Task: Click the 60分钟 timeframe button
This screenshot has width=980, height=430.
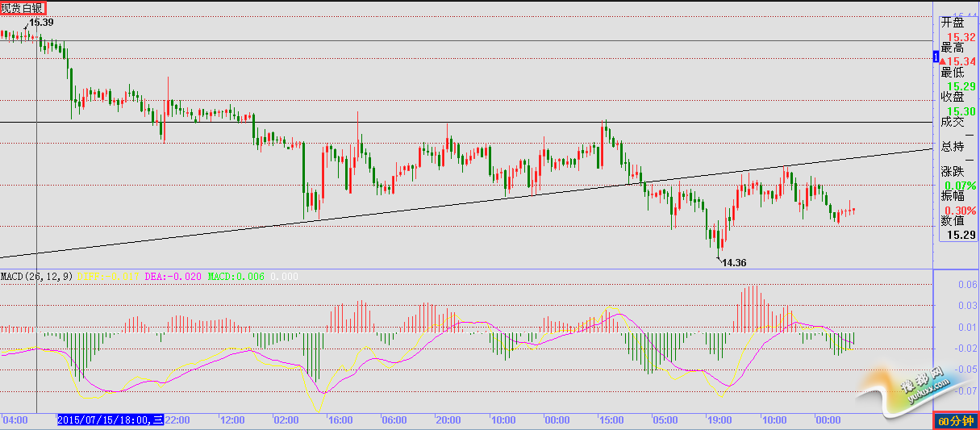Action: coord(956,421)
